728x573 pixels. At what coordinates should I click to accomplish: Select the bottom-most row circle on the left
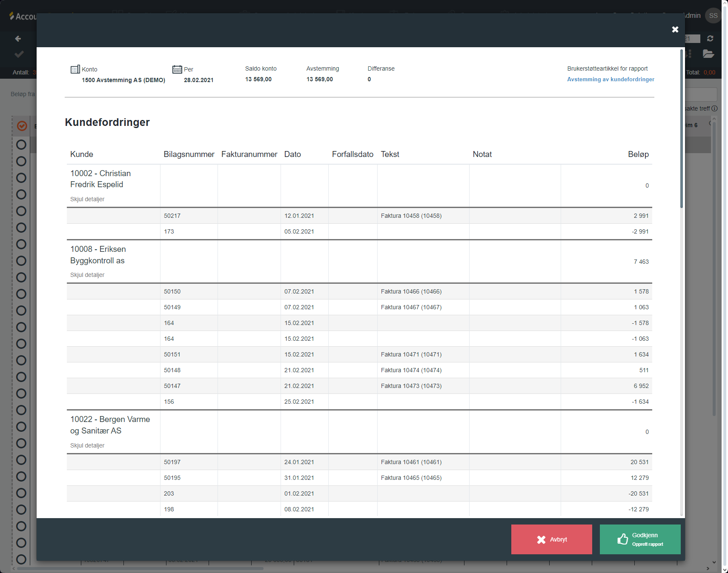pos(21,559)
